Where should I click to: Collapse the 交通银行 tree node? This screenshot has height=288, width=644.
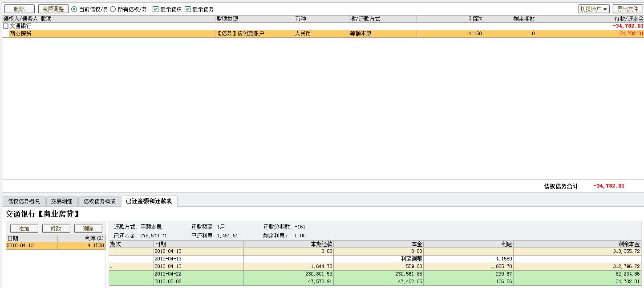point(6,26)
